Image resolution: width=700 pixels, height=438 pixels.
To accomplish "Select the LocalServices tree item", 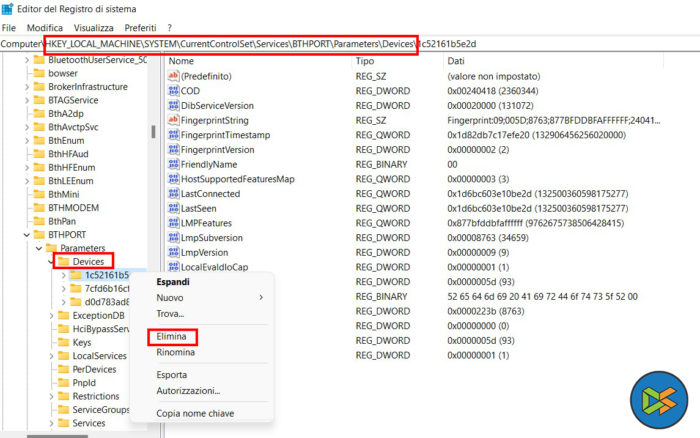I will [100, 356].
